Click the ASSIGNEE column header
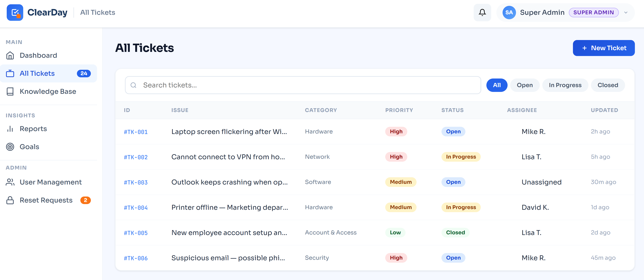 (522, 110)
